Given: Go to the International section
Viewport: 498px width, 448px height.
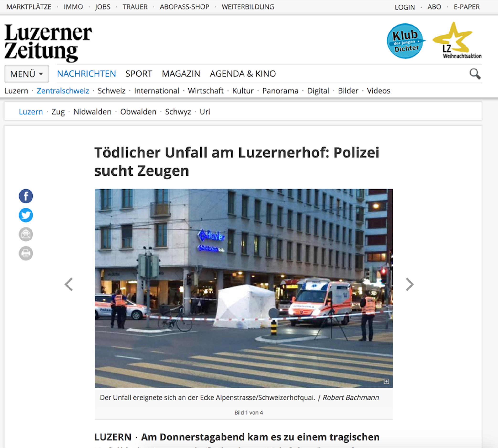Looking at the screenshot, I should click(156, 91).
